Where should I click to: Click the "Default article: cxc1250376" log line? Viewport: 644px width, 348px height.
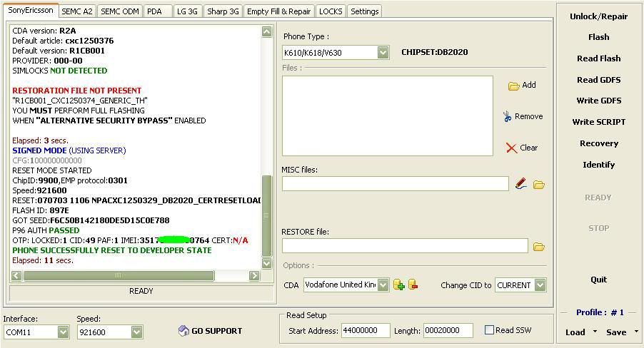(63, 41)
